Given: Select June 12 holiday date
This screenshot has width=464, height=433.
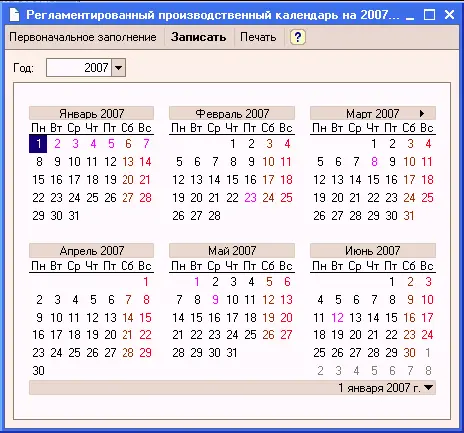Looking at the screenshot, I should click(x=337, y=317).
